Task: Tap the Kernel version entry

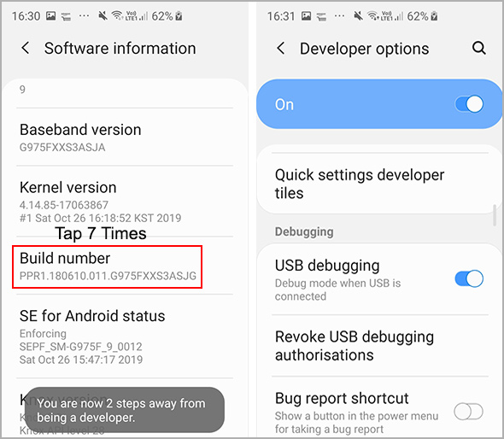Action: tap(125, 202)
